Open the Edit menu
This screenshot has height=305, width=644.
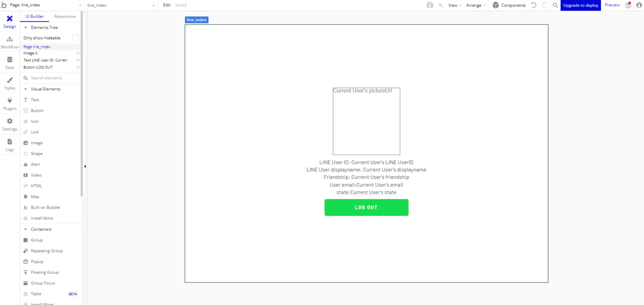167,5
